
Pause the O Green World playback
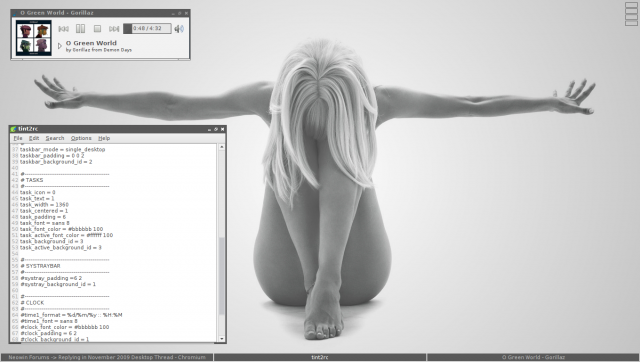coord(80,29)
